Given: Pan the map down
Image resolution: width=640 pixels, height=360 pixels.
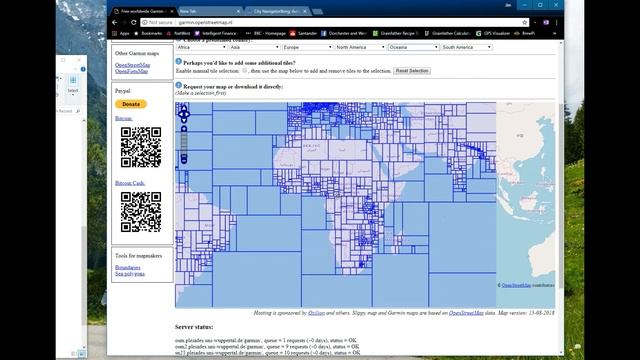Looking at the screenshot, I should tap(184, 120).
